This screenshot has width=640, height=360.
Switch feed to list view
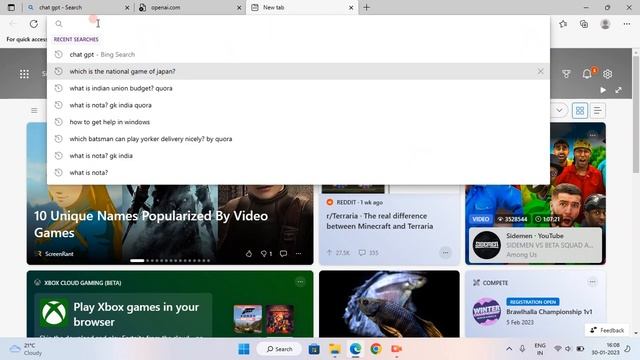point(597,111)
